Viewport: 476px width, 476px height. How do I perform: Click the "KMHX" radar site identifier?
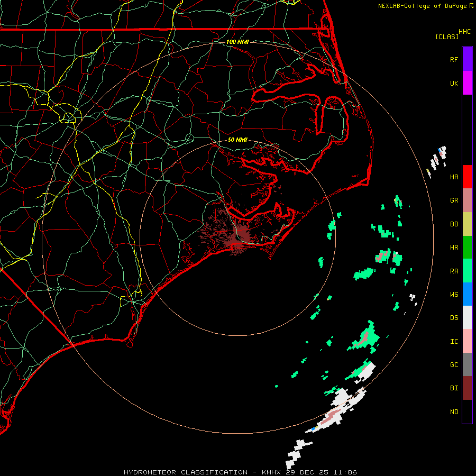point(271,472)
